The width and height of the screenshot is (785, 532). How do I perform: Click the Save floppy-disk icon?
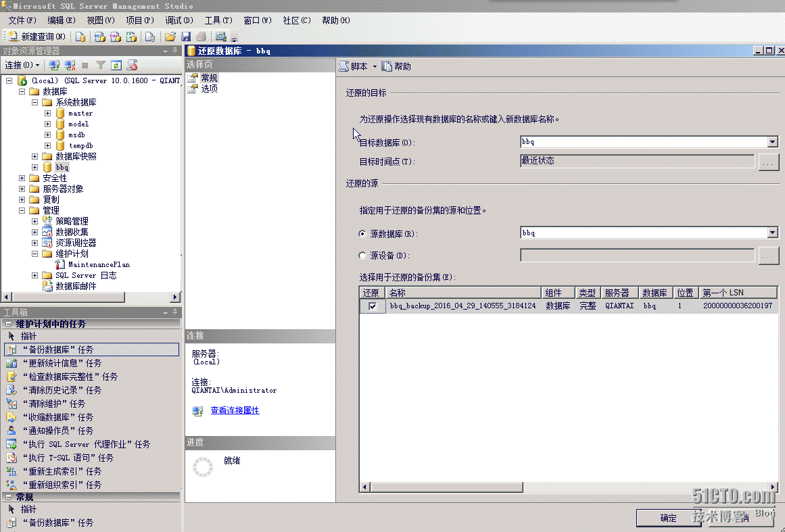(x=186, y=37)
